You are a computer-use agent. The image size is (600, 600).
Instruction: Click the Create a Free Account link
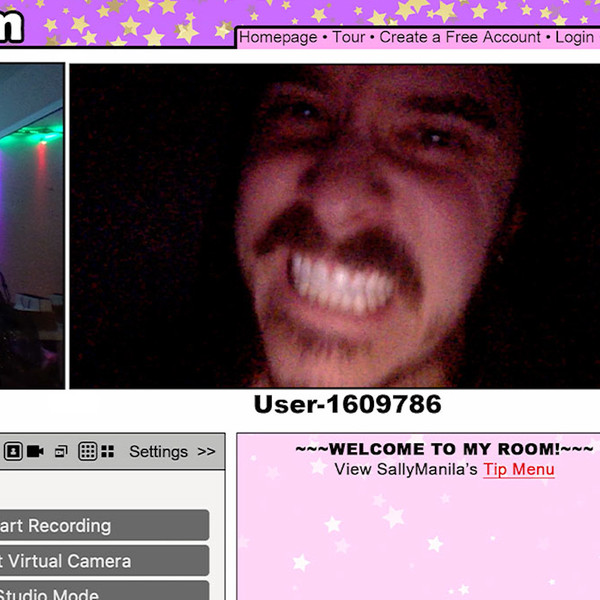click(x=460, y=37)
